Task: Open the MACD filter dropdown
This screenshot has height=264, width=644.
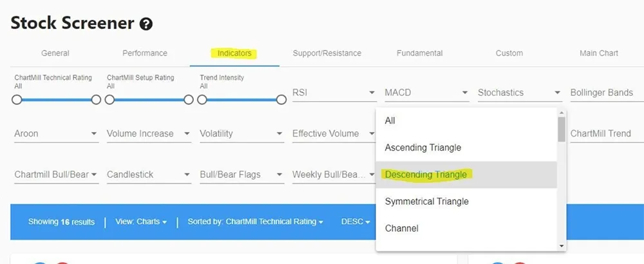Action: pos(426,93)
